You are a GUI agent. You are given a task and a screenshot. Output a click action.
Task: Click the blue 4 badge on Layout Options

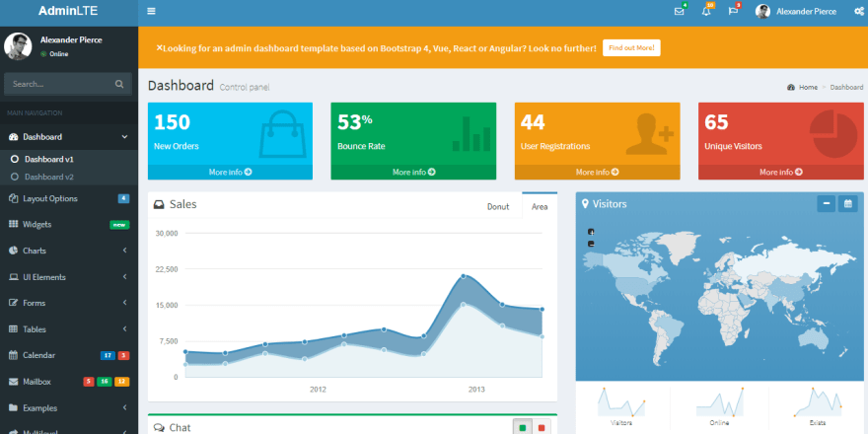(123, 198)
